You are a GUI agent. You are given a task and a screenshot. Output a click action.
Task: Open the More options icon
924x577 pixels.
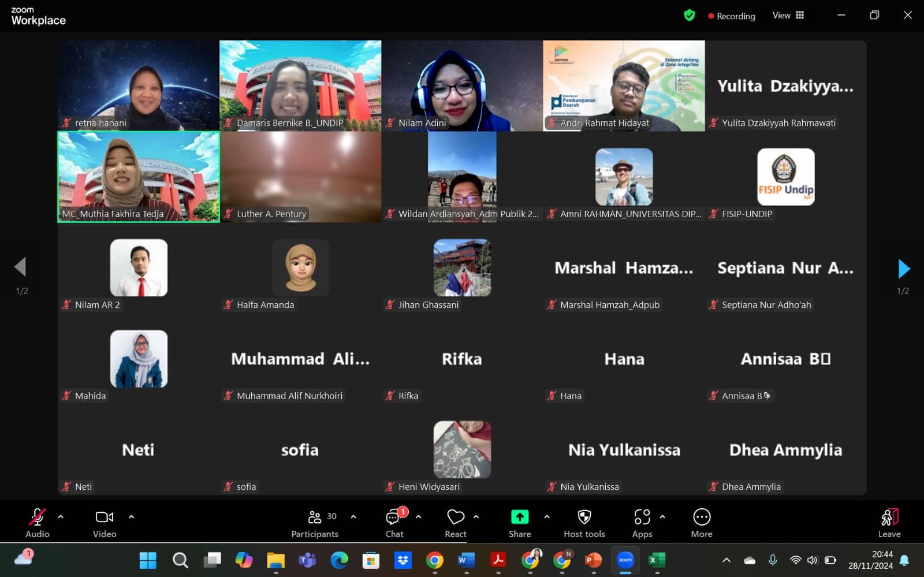701,517
